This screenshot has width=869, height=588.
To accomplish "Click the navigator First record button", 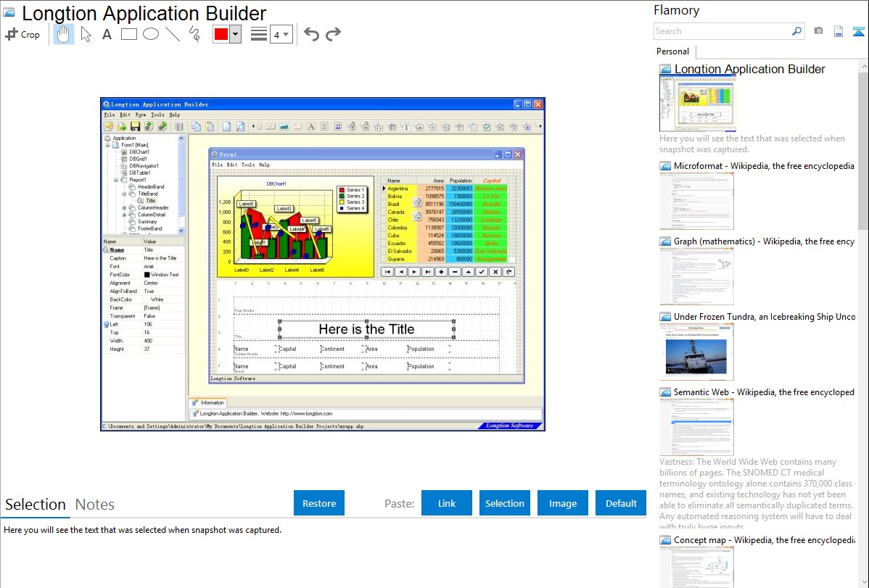I will (x=387, y=272).
